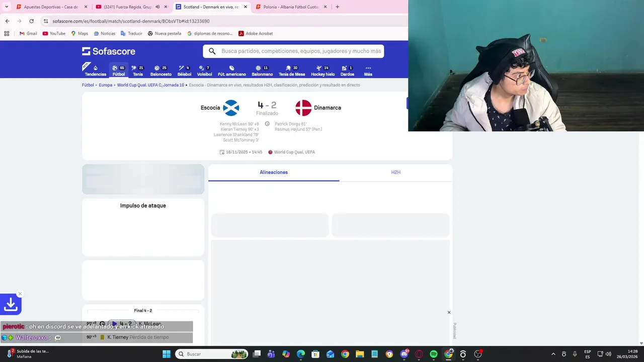Reload the current page
The width and height of the screenshot is (644, 362).
point(31,21)
